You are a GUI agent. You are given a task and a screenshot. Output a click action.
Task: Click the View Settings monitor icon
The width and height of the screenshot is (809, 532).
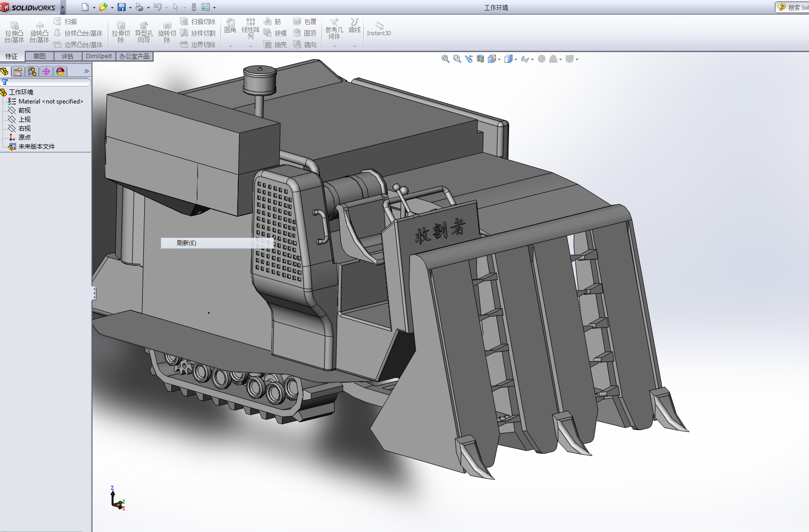tap(569, 59)
